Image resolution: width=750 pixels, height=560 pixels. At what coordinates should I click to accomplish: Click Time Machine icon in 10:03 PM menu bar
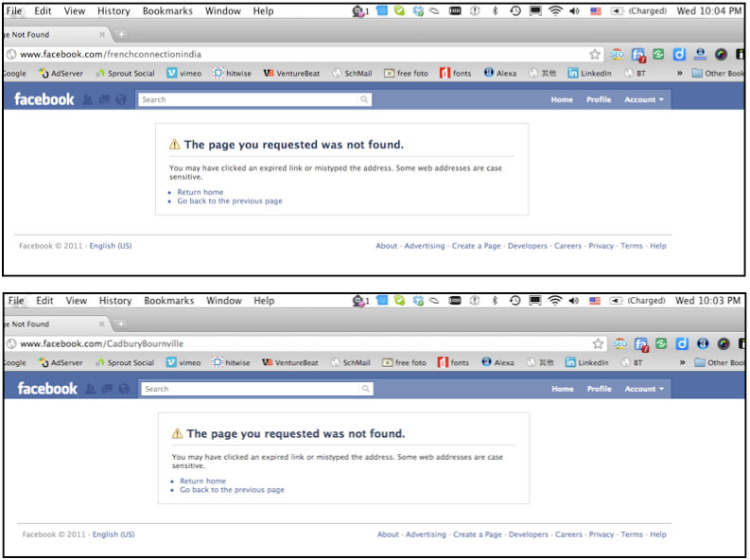[x=515, y=301]
